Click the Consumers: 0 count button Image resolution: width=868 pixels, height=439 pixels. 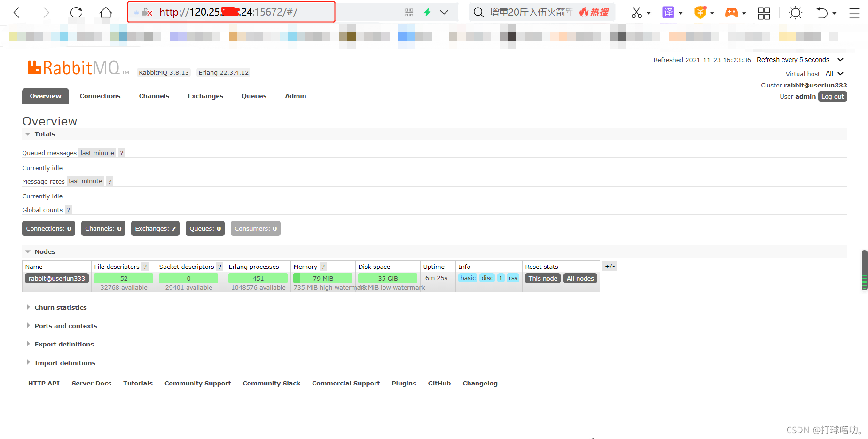[256, 228]
